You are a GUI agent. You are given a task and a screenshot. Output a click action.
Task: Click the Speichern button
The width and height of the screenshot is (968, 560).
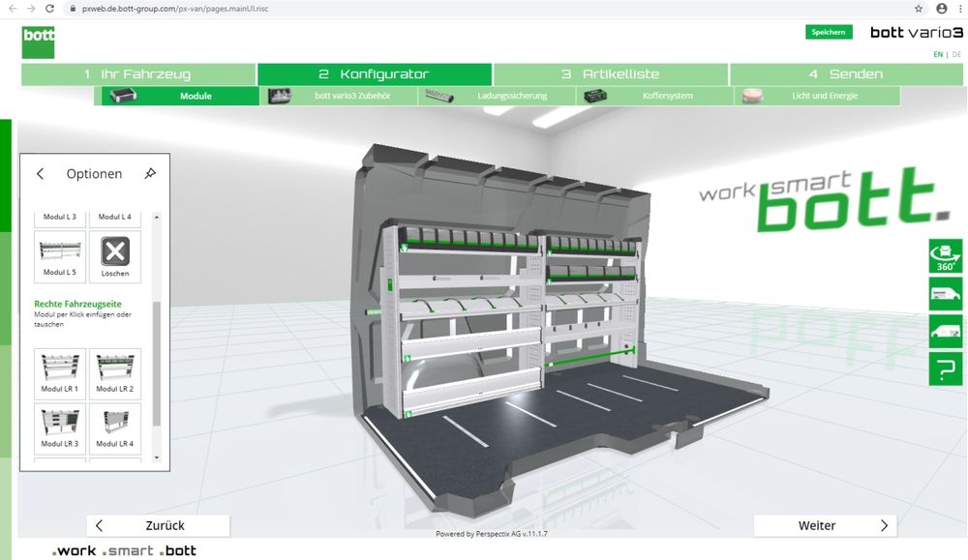tap(829, 32)
